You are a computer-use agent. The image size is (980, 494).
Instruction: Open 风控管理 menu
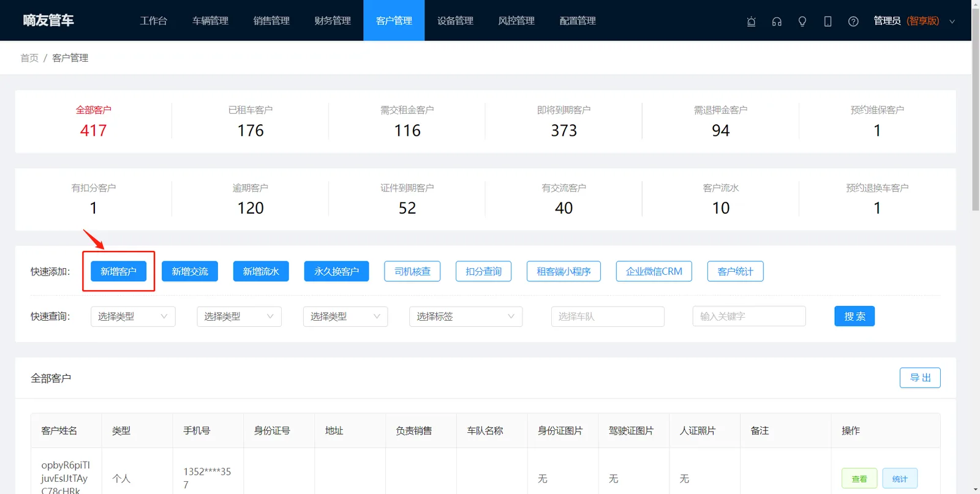(x=516, y=21)
